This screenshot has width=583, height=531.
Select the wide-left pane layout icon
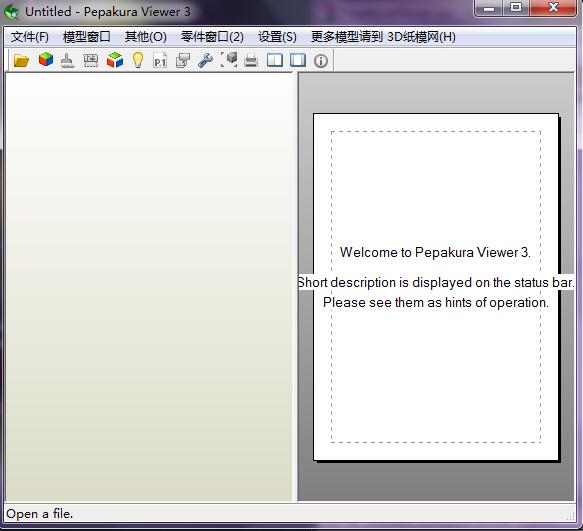(x=298, y=60)
